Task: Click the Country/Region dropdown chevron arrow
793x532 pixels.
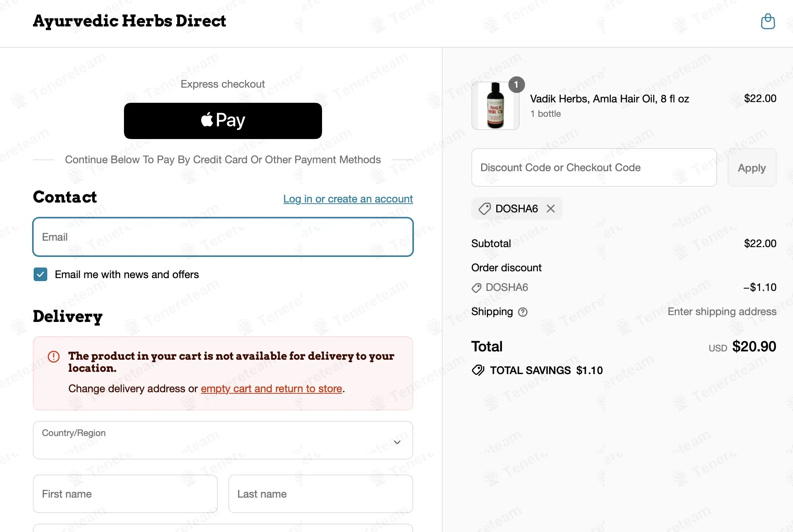Action: point(397,442)
